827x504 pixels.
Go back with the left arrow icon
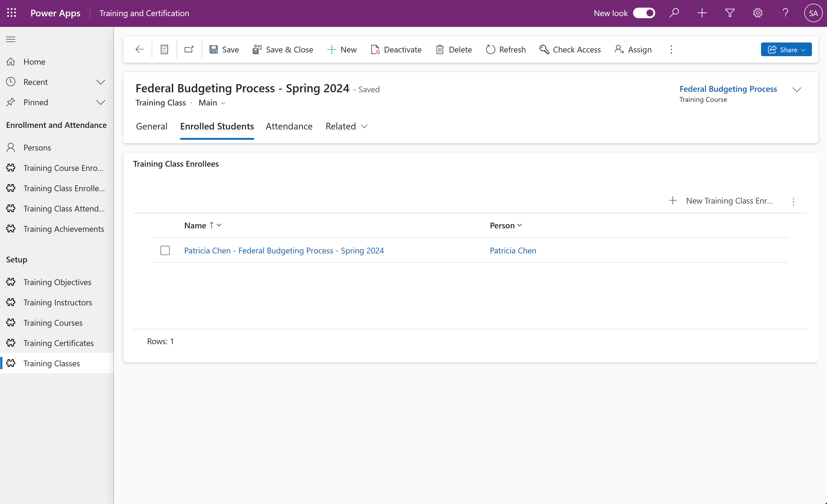click(x=139, y=50)
